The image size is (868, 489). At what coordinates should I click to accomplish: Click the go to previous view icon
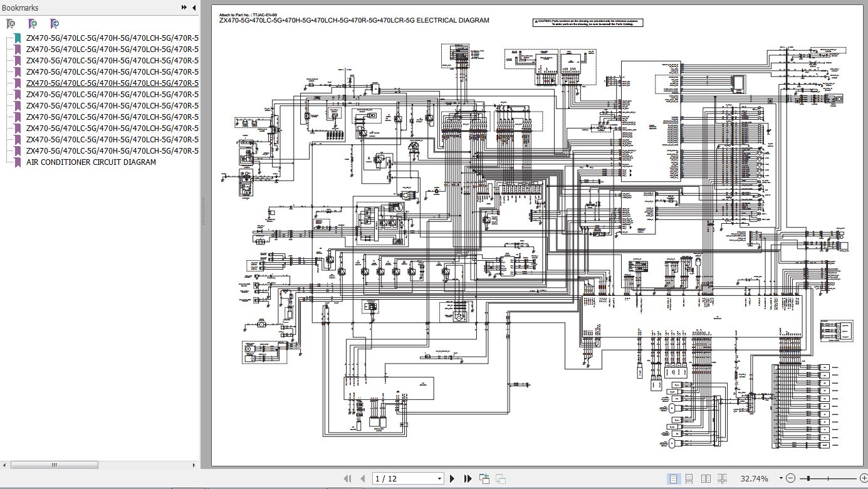click(x=484, y=478)
